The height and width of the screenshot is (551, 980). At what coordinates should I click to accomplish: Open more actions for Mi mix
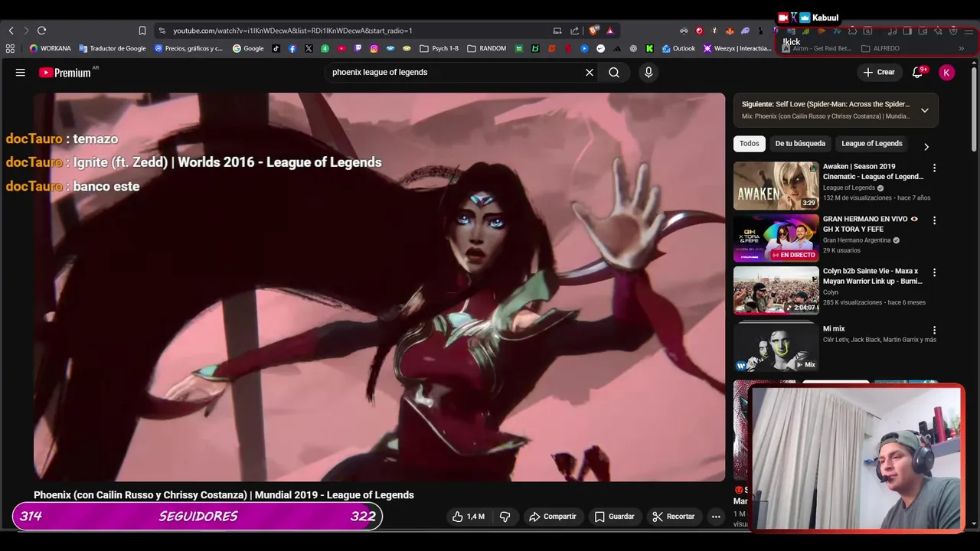(x=934, y=330)
